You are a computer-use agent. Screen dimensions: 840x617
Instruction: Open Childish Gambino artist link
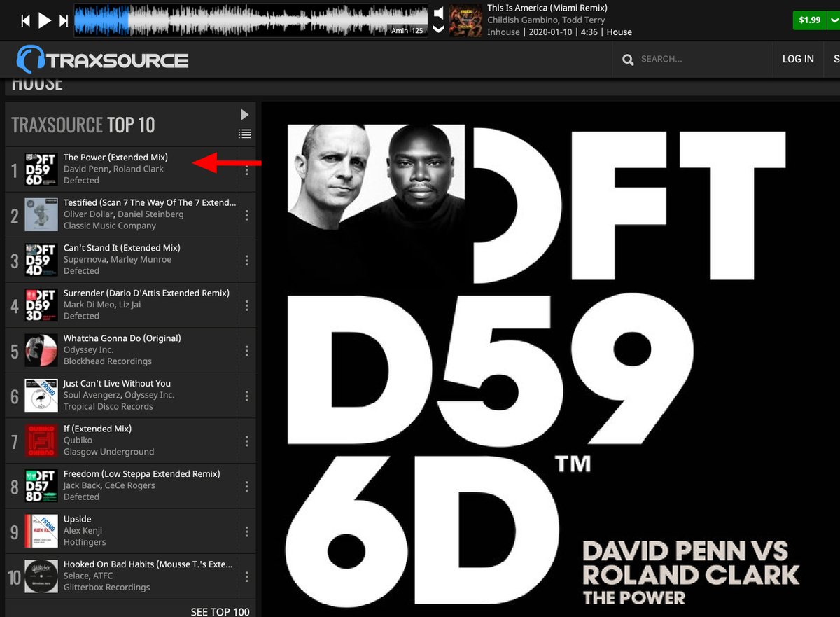[x=522, y=20]
